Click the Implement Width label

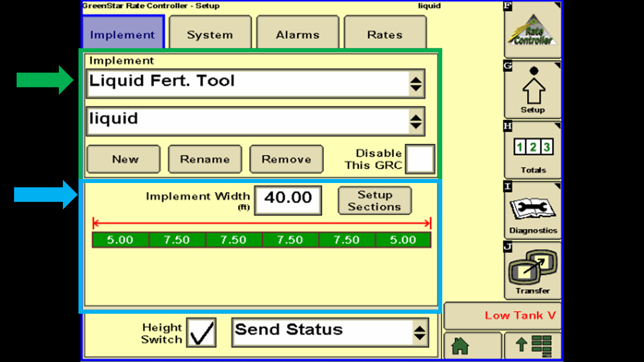point(198,197)
